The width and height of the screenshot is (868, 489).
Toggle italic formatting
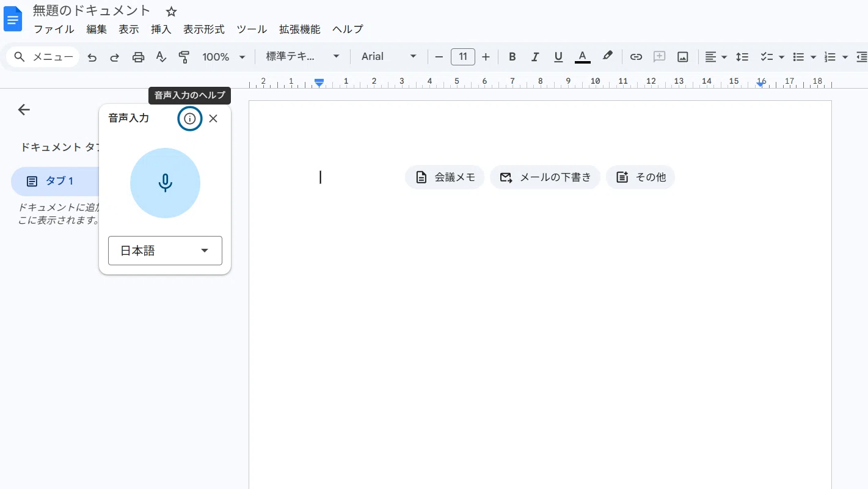[x=535, y=57]
